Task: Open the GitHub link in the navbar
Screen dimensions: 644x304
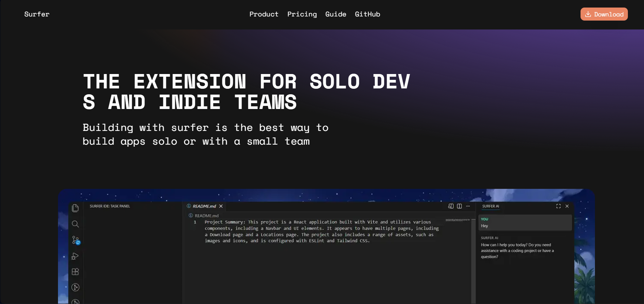Action: [x=367, y=14]
